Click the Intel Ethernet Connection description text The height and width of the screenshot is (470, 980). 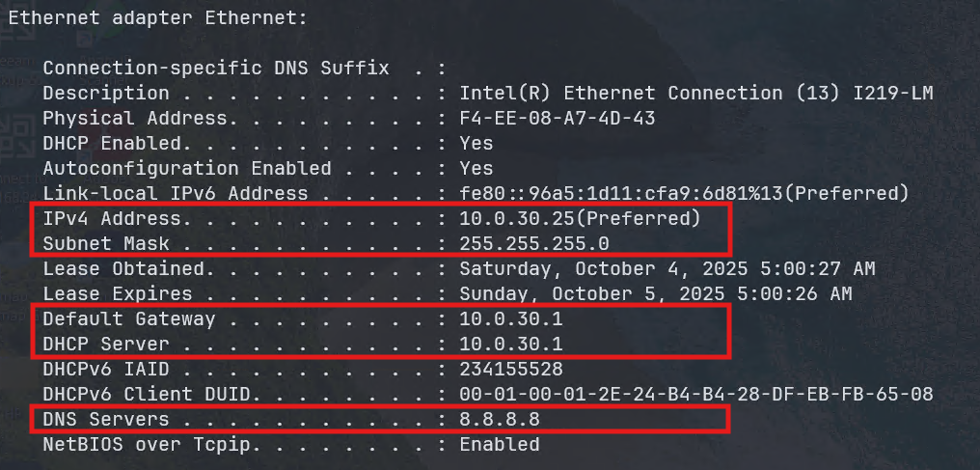point(695,94)
